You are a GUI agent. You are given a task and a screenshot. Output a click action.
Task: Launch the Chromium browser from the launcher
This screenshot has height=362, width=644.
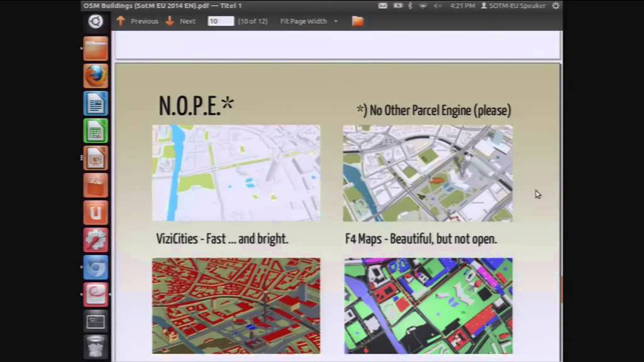coord(96,268)
